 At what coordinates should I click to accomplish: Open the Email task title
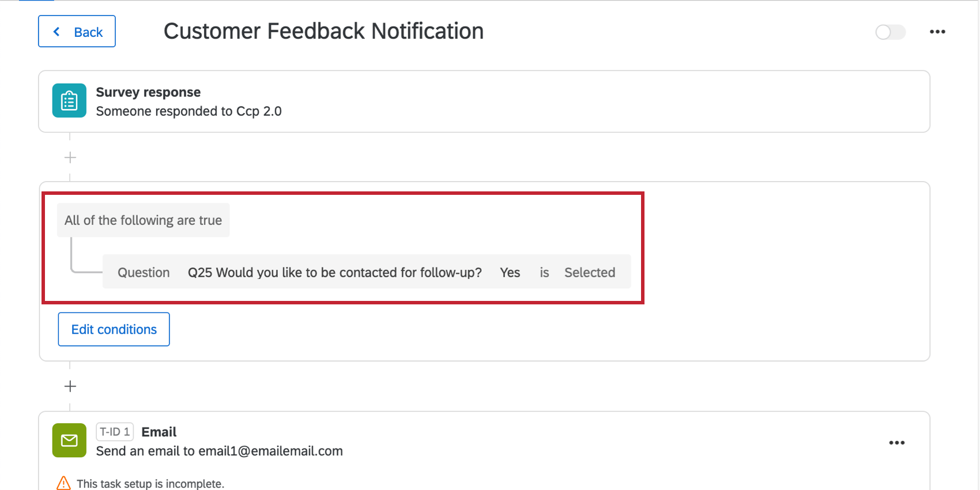[x=159, y=432]
